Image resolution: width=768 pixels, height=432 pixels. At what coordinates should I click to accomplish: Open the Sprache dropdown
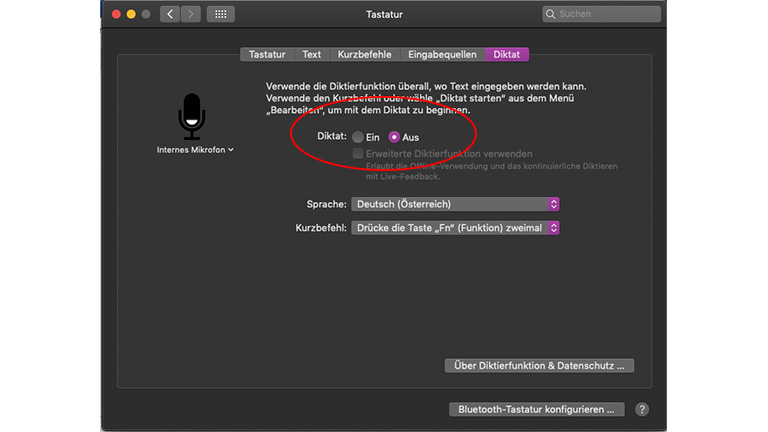tap(455, 204)
